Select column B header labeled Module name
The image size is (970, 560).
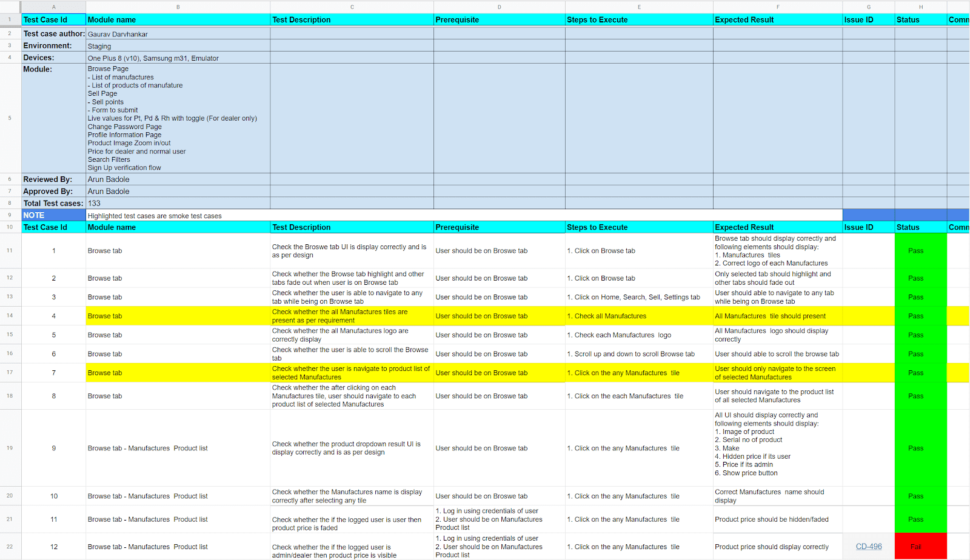pos(178,7)
